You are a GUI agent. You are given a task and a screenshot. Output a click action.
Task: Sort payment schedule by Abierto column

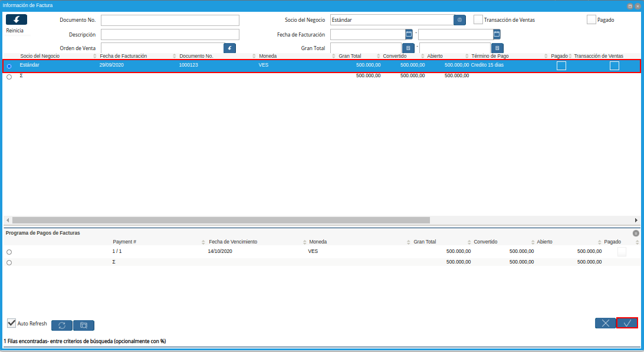(x=544, y=242)
